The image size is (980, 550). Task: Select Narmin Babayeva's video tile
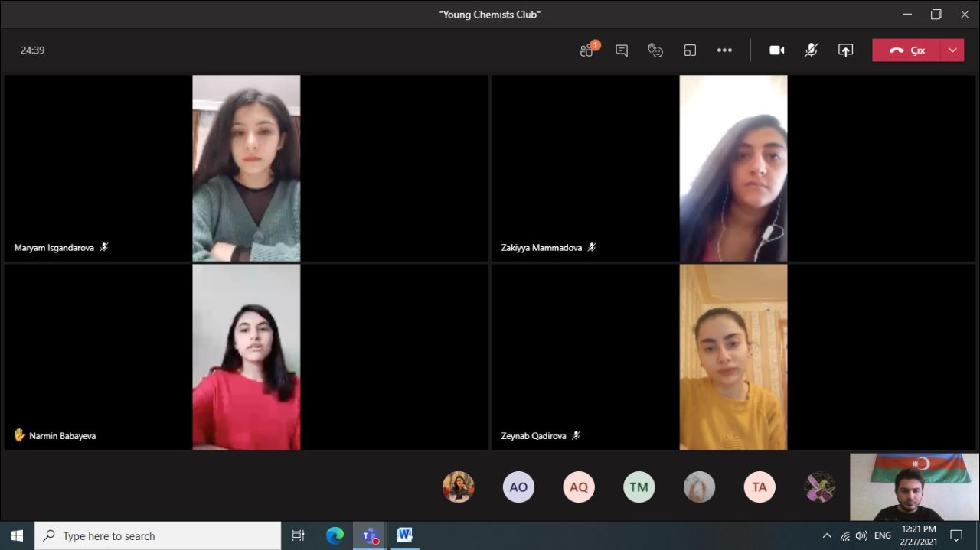(246, 357)
